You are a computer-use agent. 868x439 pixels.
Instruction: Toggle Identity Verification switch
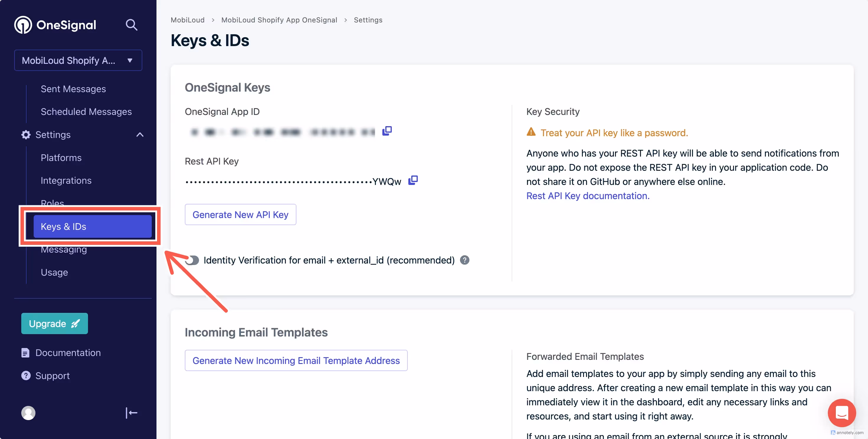click(x=192, y=260)
